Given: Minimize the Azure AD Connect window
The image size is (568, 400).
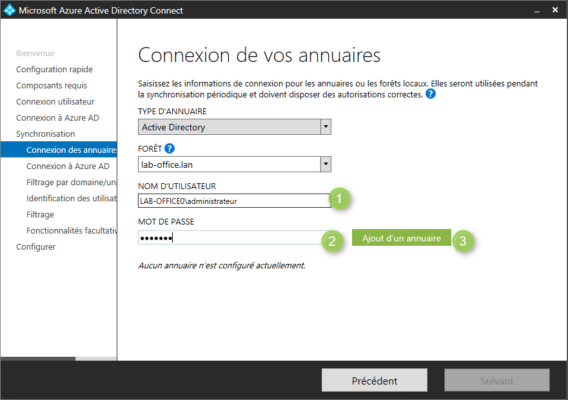Looking at the screenshot, I should (537, 11).
